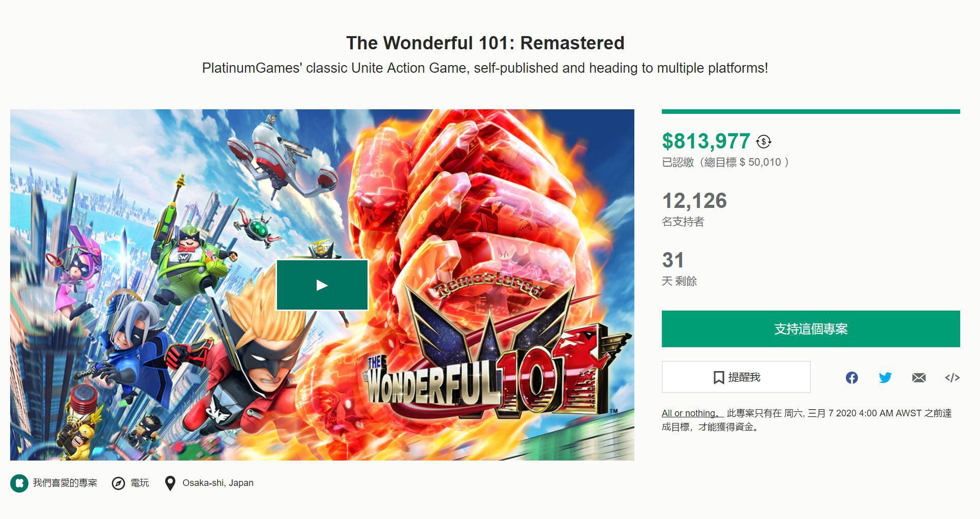980x519 pixels.
Task: Open the 我們喜愛的專案 link
Action: coord(65,483)
